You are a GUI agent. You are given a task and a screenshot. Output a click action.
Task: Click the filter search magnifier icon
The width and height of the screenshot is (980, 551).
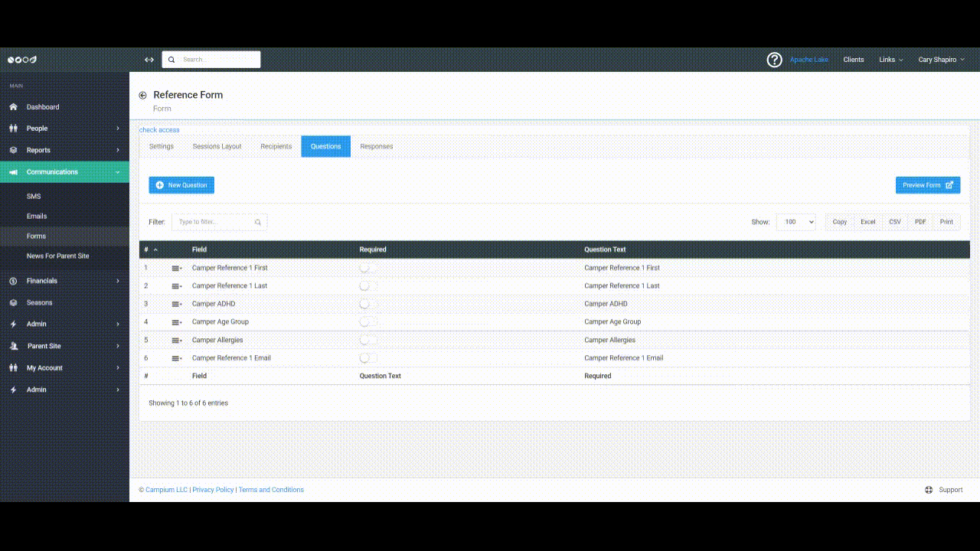click(258, 223)
